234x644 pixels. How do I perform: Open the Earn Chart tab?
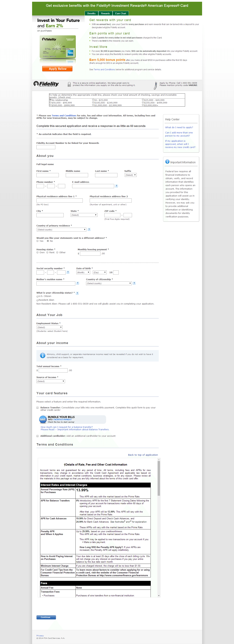coord(121,14)
